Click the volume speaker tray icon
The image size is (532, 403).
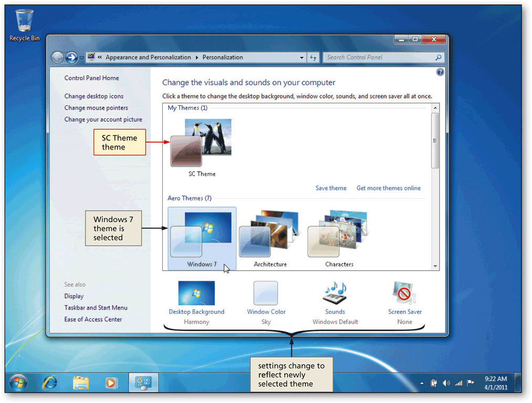[x=446, y=384]
